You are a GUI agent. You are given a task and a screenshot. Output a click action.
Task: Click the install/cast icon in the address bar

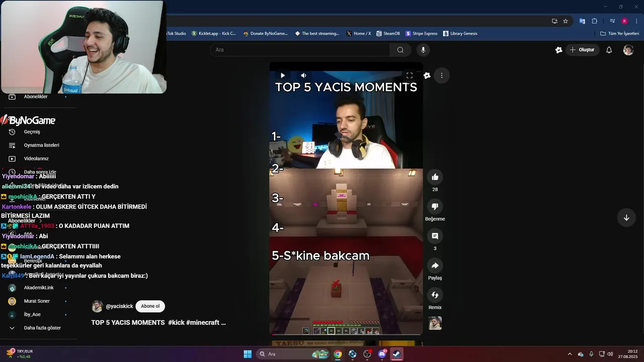click(554, 21)
